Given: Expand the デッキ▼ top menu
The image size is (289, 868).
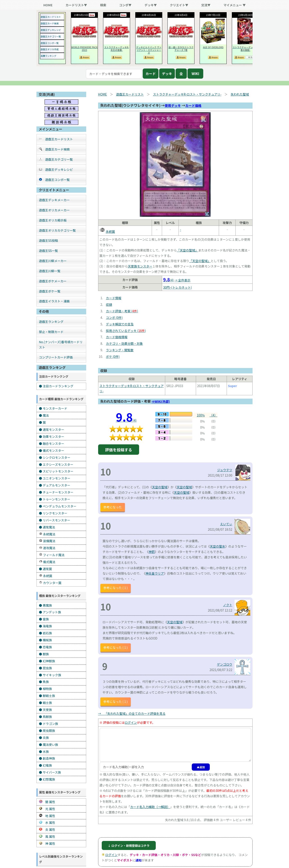Looking at the screenshot, I should coord(150,5).
